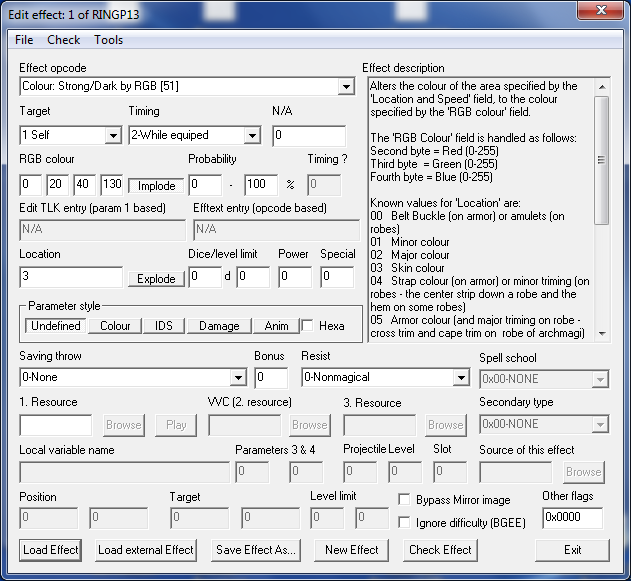
Task: Click the Location field showing 3
Action: pyautogui.click(x=71, y=277)
